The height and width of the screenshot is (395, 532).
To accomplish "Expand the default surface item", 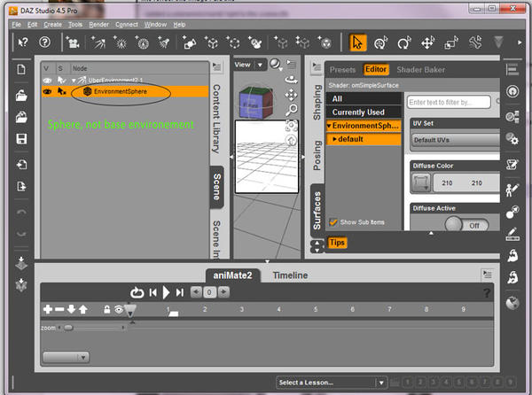I will [334, 139].
